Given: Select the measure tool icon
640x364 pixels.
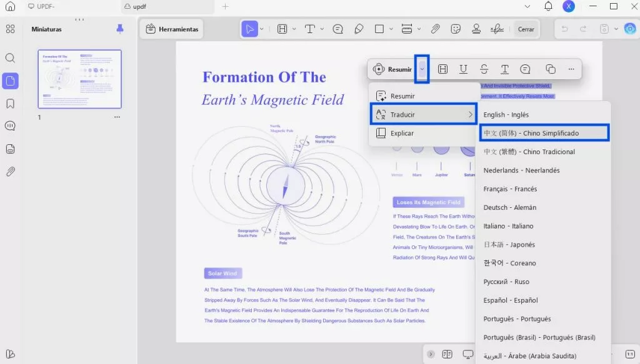Looking at the screenshot, I should (407, 29).
